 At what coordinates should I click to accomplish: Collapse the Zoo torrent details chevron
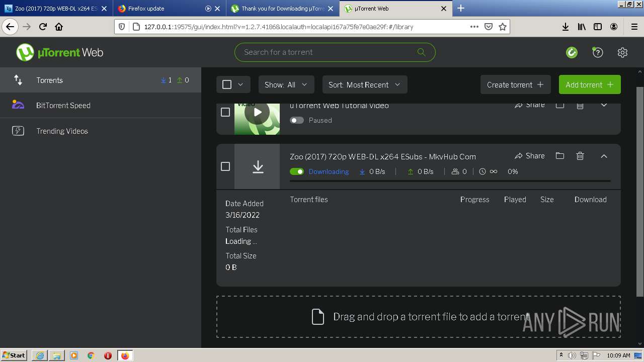[604, 156]
